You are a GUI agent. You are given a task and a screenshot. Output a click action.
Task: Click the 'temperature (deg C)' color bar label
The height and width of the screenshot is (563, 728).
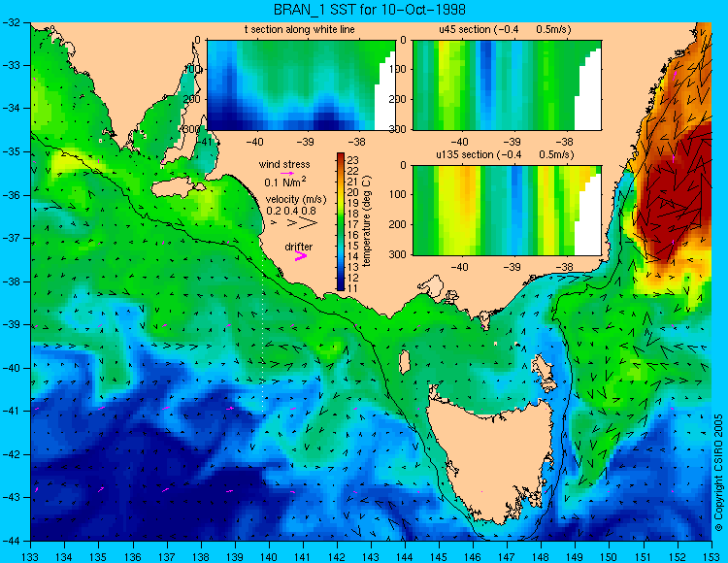click(x=367, y=221)
